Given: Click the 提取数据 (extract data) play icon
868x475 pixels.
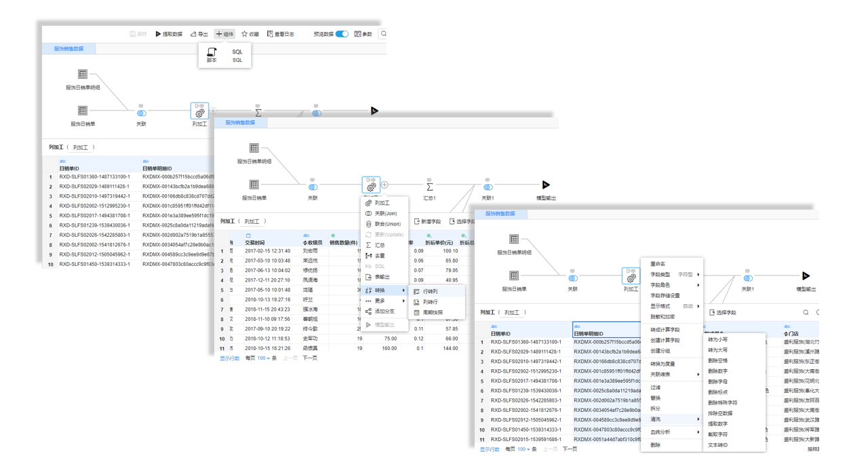Looking at the screenshot, I should [x=159, y=34].
